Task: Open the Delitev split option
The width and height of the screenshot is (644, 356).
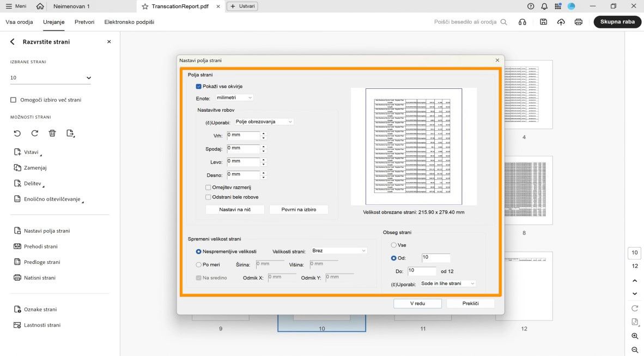Action: [x=28, y=183]
